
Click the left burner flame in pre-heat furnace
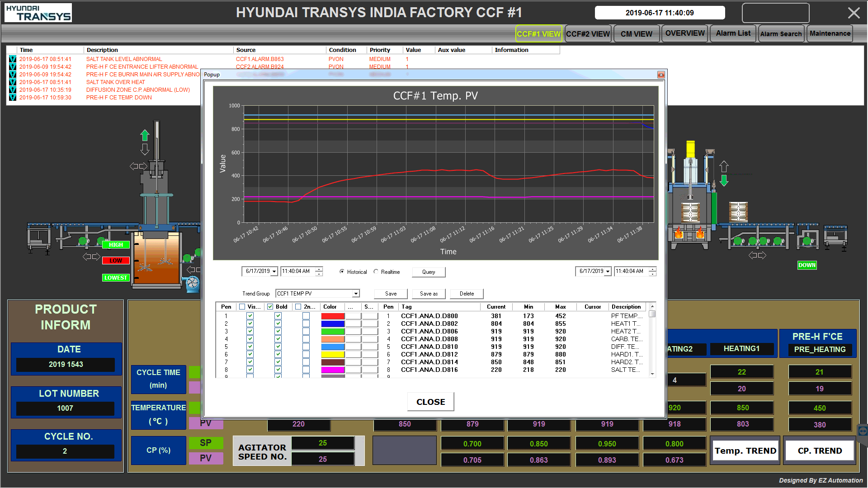679,233
